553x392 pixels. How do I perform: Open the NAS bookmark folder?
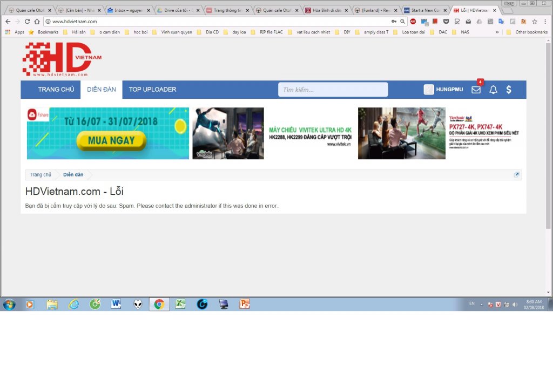[x=461, y=32]
